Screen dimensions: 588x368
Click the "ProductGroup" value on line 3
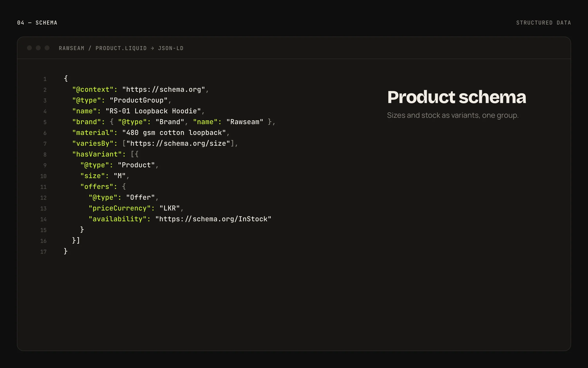coord(138,100)
